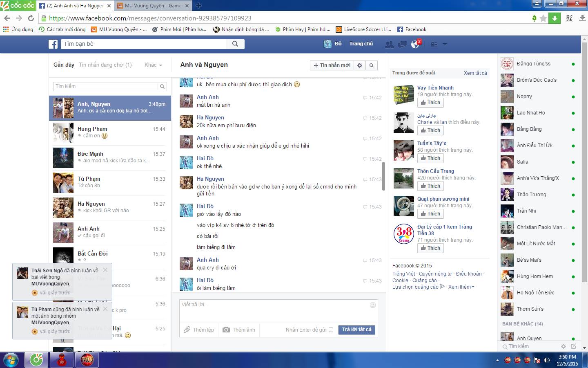Open the friend requests icon in Facebook bar
Screen dimensions: 588x368
click(390, 44)
